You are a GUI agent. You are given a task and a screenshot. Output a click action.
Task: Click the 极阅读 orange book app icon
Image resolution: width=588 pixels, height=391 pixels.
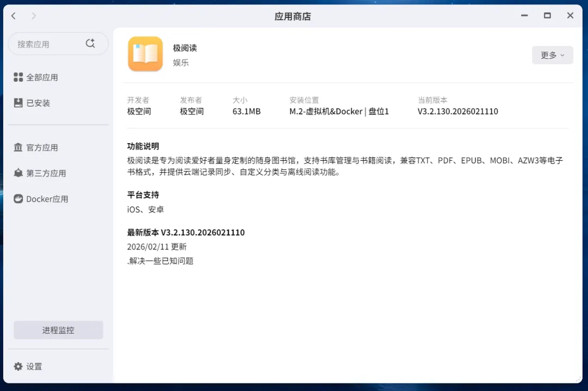point(145,54)
